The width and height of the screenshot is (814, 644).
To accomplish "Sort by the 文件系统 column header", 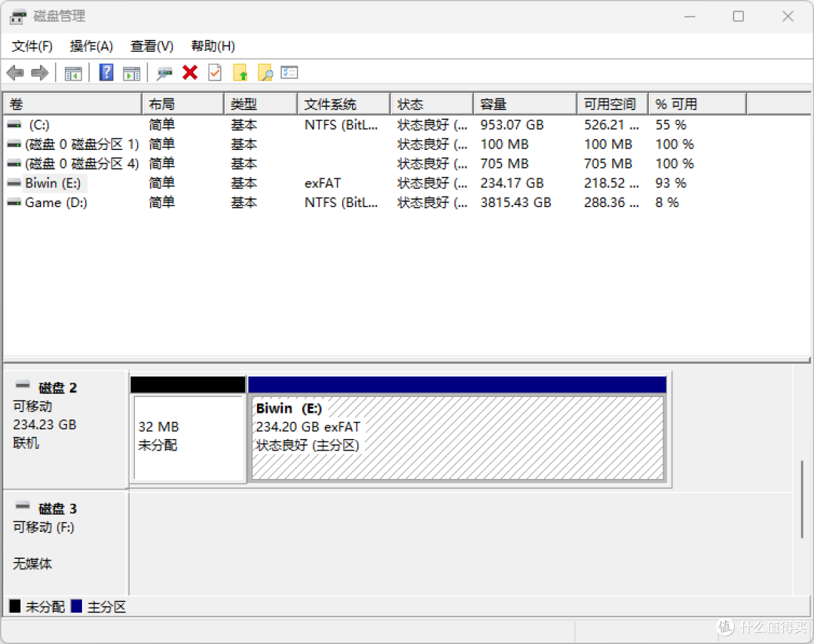I will pyautogui.click(x=344, y=104).
